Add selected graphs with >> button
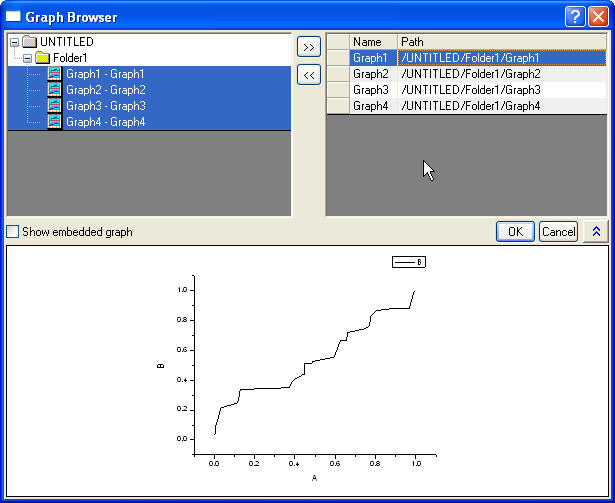The width and height of the screenshot is (615, 503). click(x=309, y=48)
